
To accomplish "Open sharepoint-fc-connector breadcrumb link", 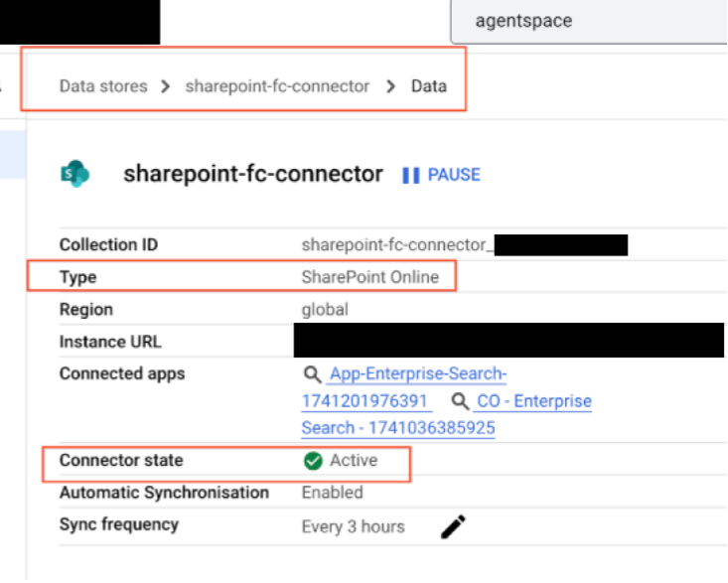I will pos(277,86).
